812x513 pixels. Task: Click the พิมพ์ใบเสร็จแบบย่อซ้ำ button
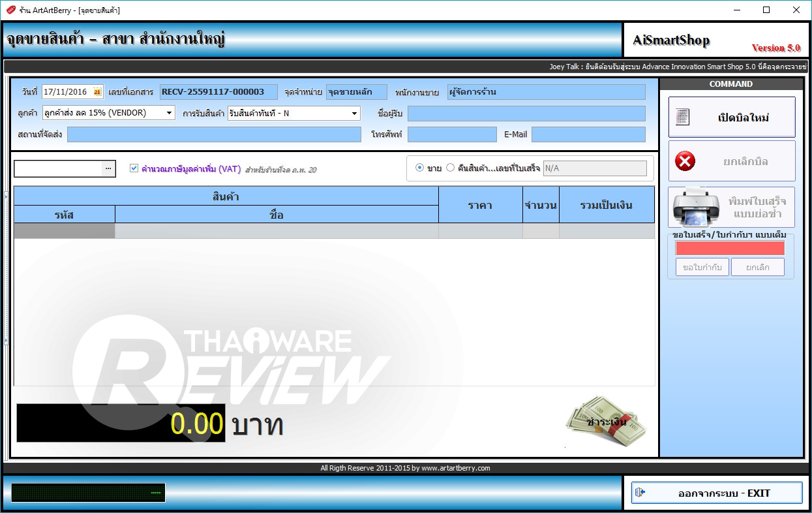732,208
